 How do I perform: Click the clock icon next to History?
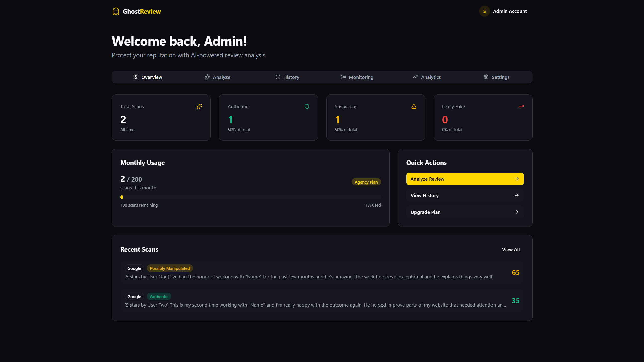tap(278, 77)
